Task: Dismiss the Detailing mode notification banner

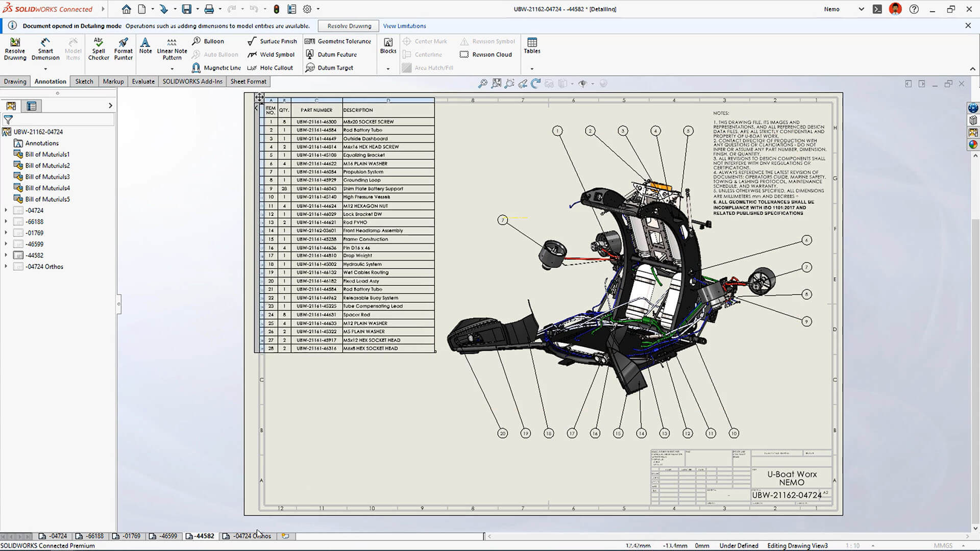Action: 968,26
